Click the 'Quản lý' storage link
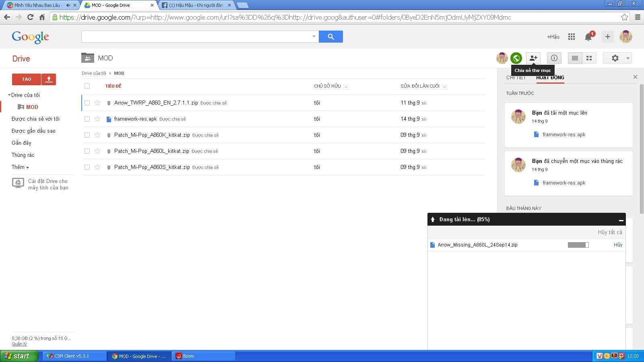644x362 pixels. [19, 344]
